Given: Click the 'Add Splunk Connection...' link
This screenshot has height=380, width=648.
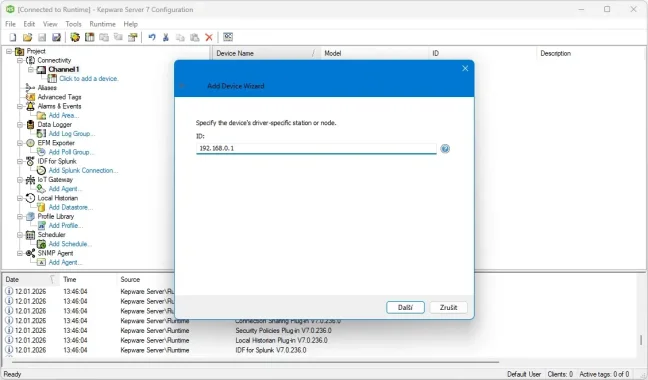Looking at the screenshot, I should (83, 170).
